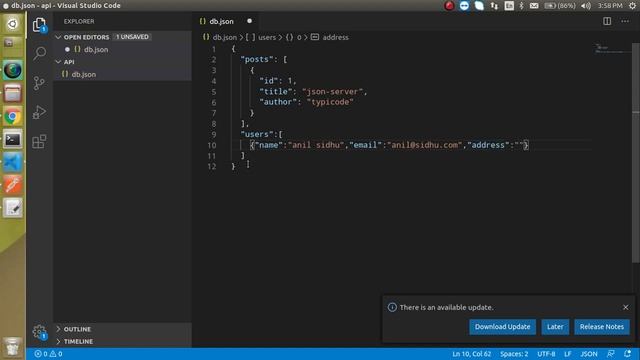Open notifications bell in status bar
Screen dimensions: 640x360
click(x=627, y=354)
